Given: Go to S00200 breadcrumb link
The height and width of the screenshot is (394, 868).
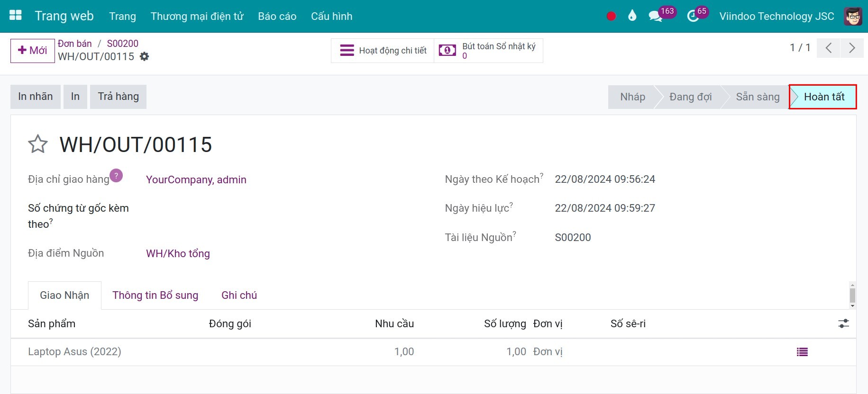Looking at the screenshot, I should [123, 44].
